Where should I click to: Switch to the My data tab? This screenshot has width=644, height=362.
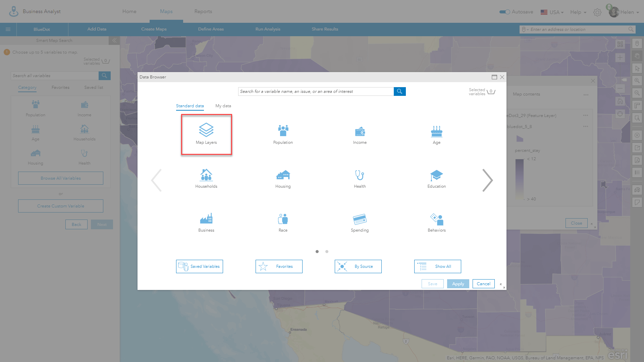click(x=223, y=106)
